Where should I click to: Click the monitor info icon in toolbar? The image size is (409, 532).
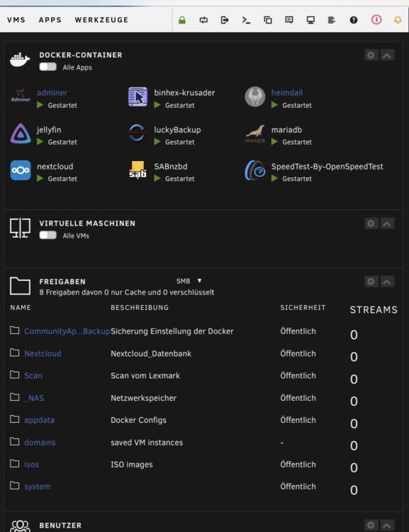coord(310,20)
